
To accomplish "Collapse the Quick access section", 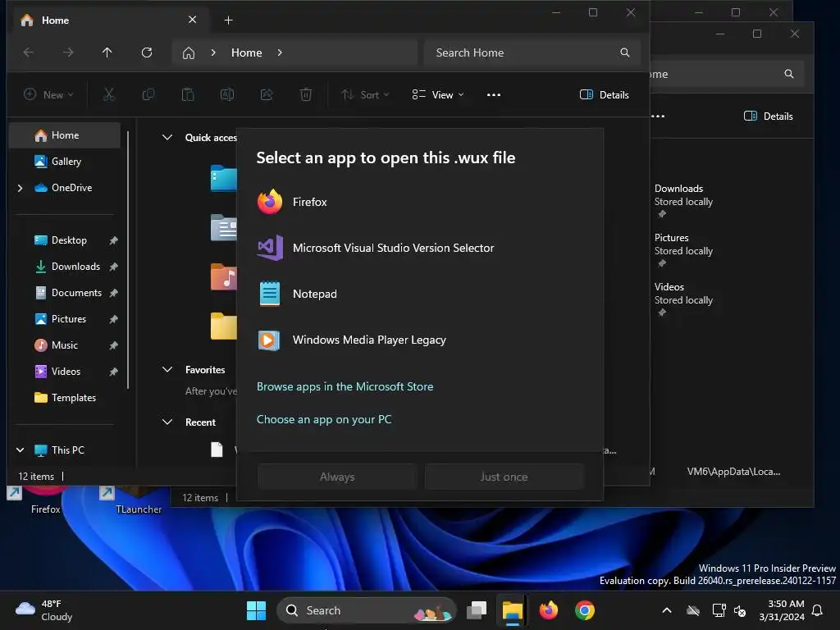I will pos(167,138).
